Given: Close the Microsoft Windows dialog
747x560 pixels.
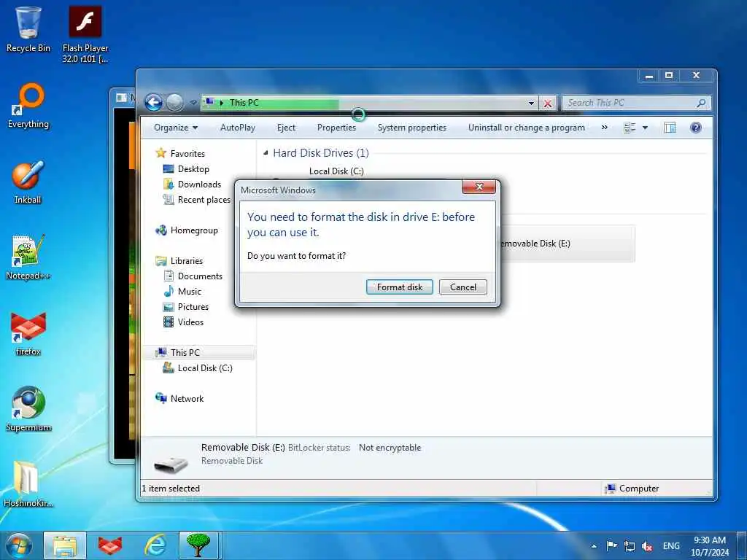Looking at the screenshot, I should [x=479, y=186].
